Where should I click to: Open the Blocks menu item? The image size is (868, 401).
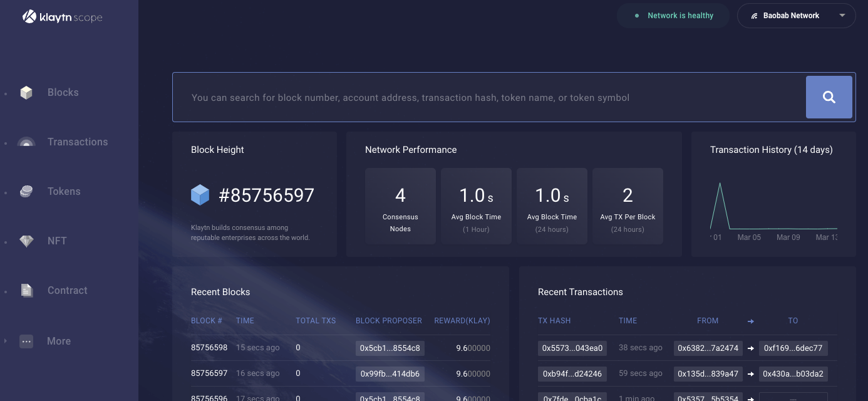pyautogui.click(x=63, y=93)
